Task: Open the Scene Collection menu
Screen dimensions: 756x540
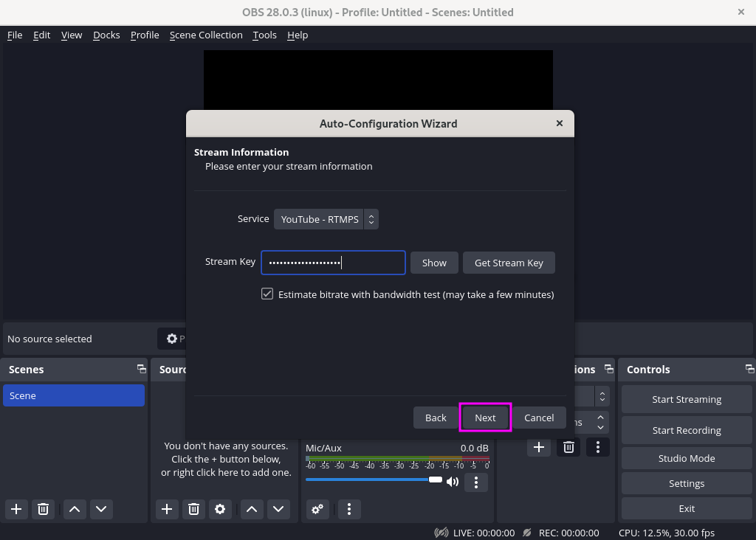Action: pyautogui.click(x=206, y=35)
